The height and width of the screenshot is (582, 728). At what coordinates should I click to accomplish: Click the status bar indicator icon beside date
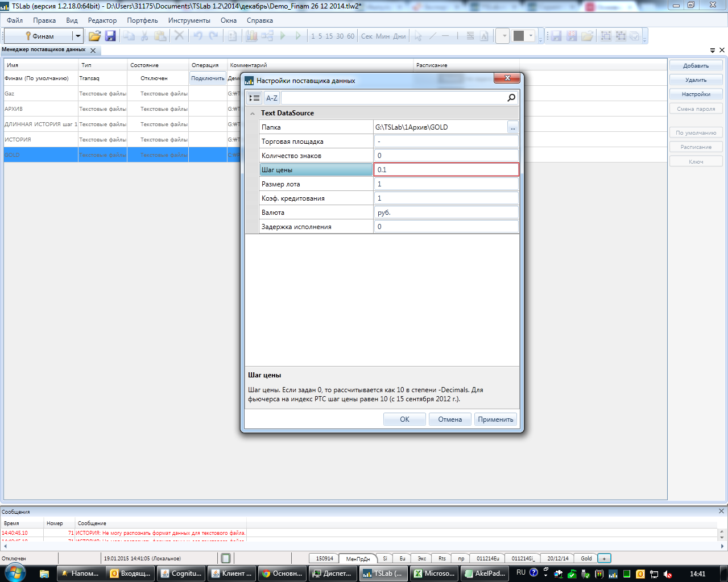point(226,558)
